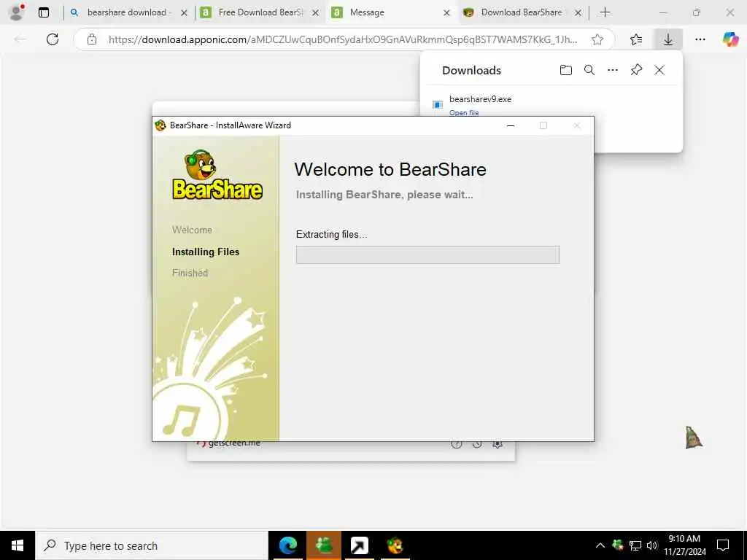Click the green tray application icon

[x=618, y=545]
